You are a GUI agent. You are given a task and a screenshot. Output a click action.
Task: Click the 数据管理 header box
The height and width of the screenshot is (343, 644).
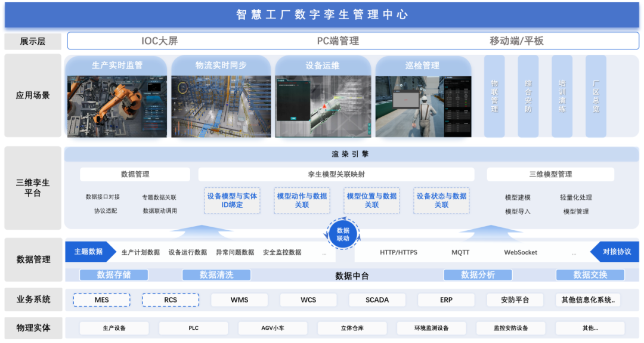135,174
